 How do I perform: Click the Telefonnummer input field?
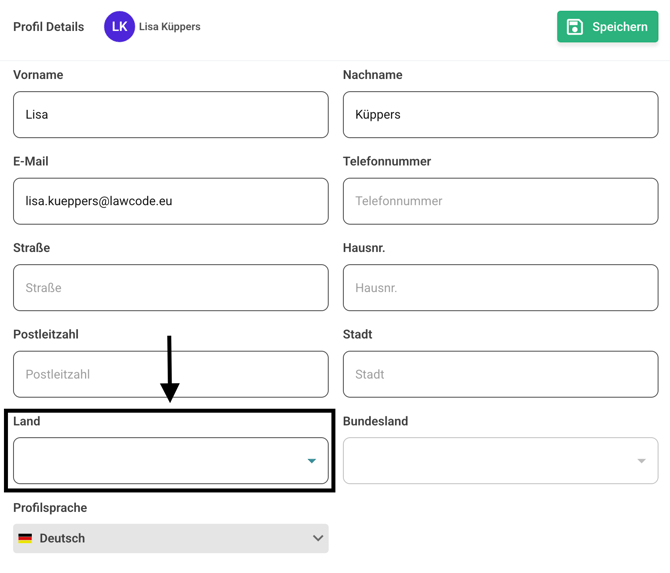tap(500, 201)
